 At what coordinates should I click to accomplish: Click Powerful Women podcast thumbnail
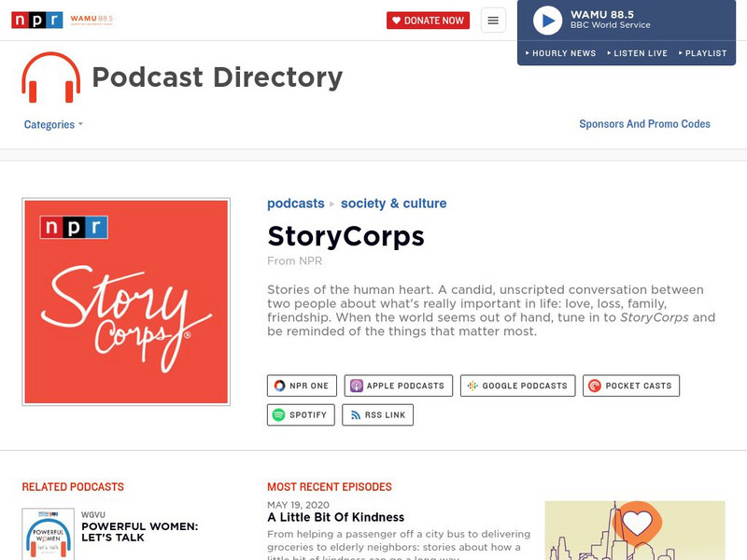click(49, 534)
